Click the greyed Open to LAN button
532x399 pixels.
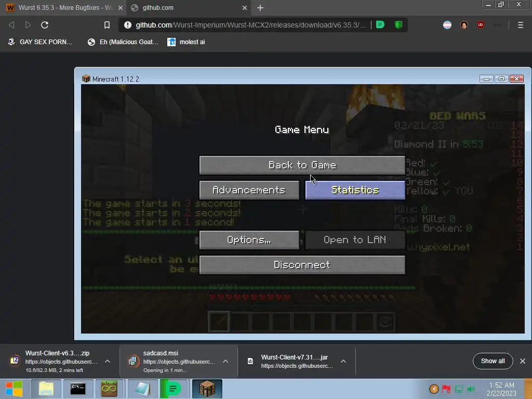tap(355, 240)
